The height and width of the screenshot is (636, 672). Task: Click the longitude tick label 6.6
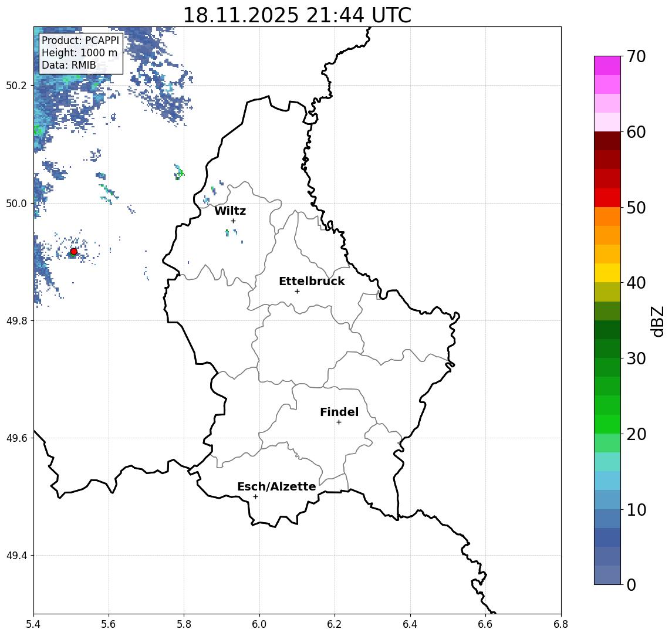coord(485,624)
